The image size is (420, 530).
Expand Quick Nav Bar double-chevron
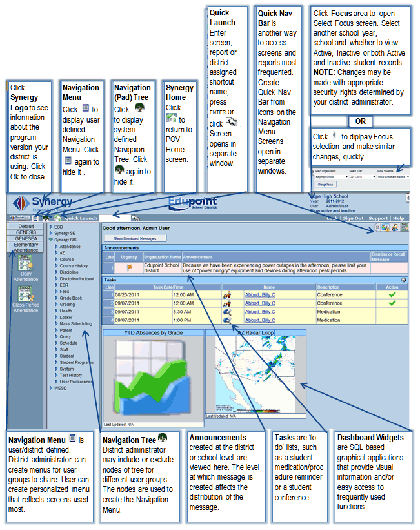[377, 227]
